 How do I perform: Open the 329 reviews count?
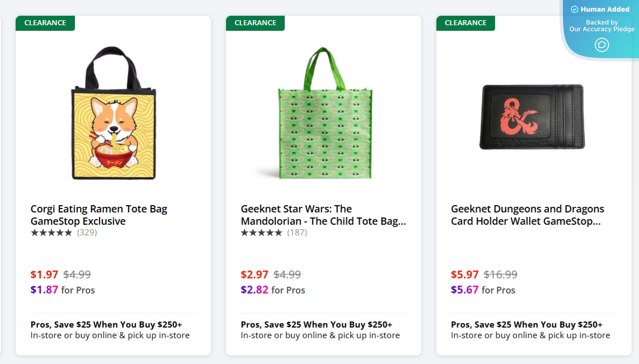click(x=87, y=233)
